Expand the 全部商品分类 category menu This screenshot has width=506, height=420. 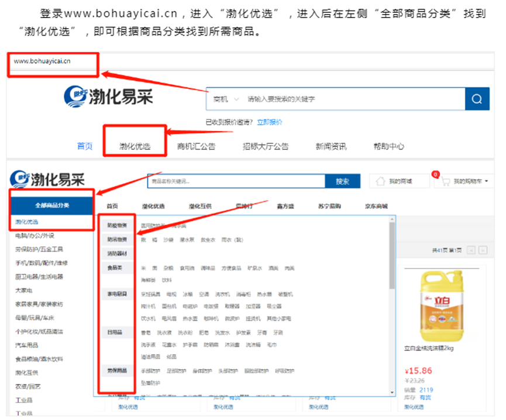click(x=52, y=205)
